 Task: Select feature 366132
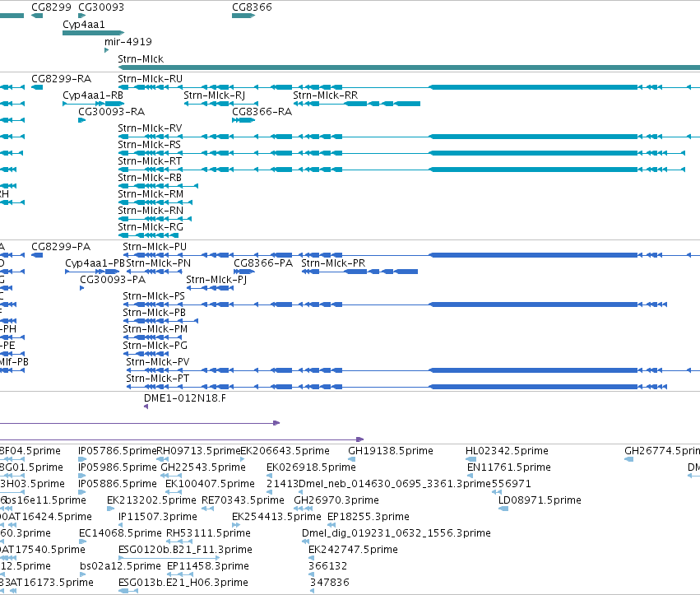click(327, 566)
